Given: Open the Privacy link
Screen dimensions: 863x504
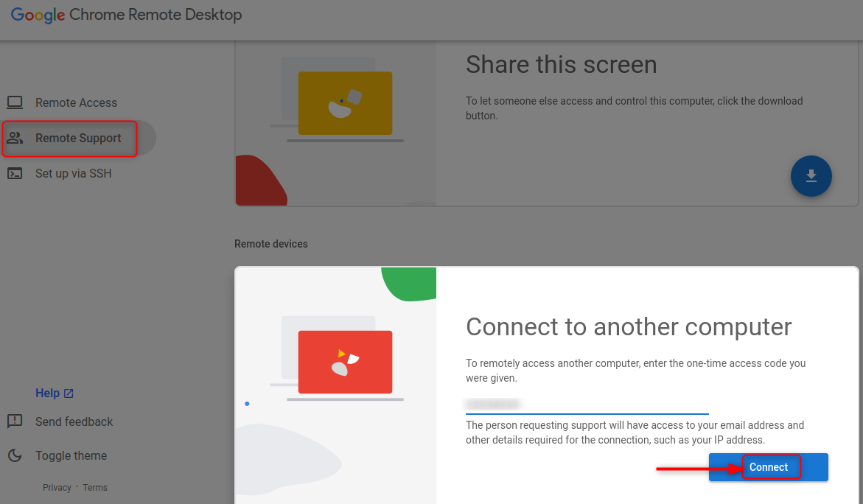Looking at the screenshot, I should pyautogui.click(x=57, y=488).
